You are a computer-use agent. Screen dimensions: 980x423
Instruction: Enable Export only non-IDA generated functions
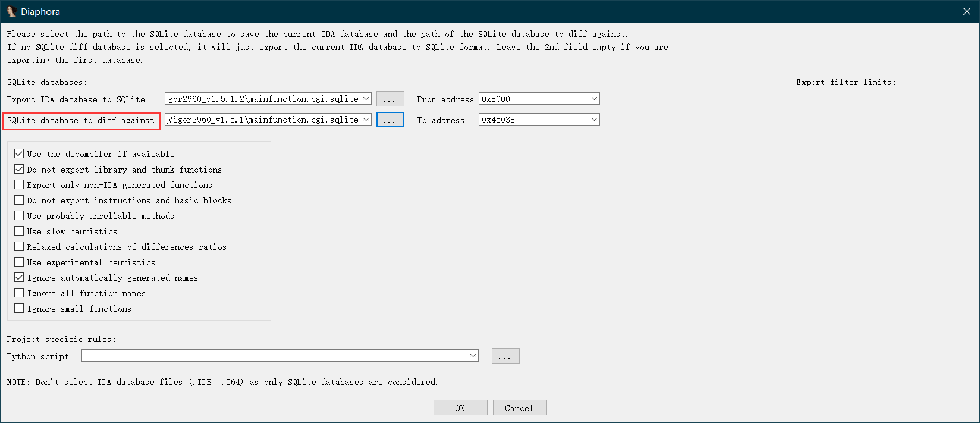[19, 184]
